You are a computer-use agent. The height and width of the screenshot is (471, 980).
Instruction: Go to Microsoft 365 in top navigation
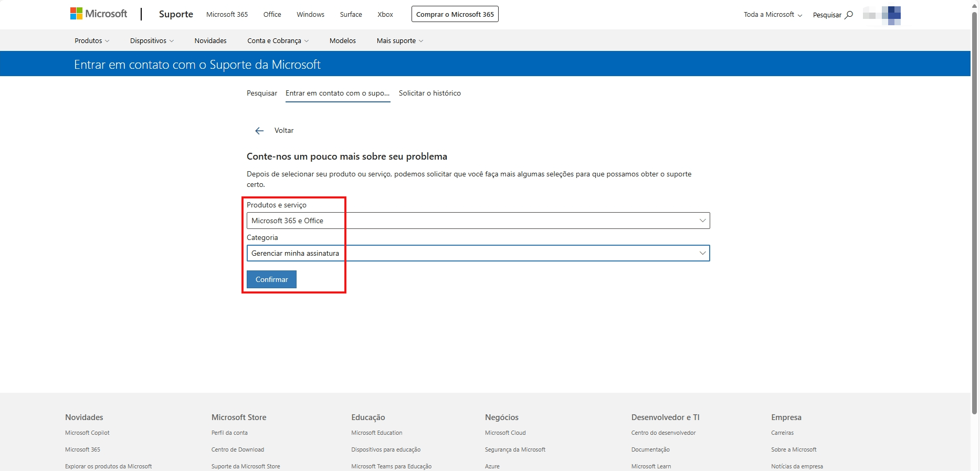227,14
